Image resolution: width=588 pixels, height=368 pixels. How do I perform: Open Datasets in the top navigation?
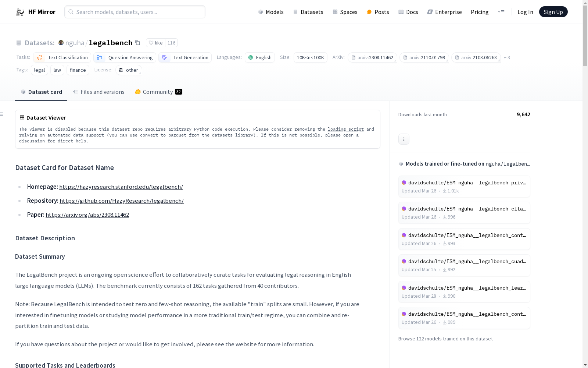(x=308, y=12)
